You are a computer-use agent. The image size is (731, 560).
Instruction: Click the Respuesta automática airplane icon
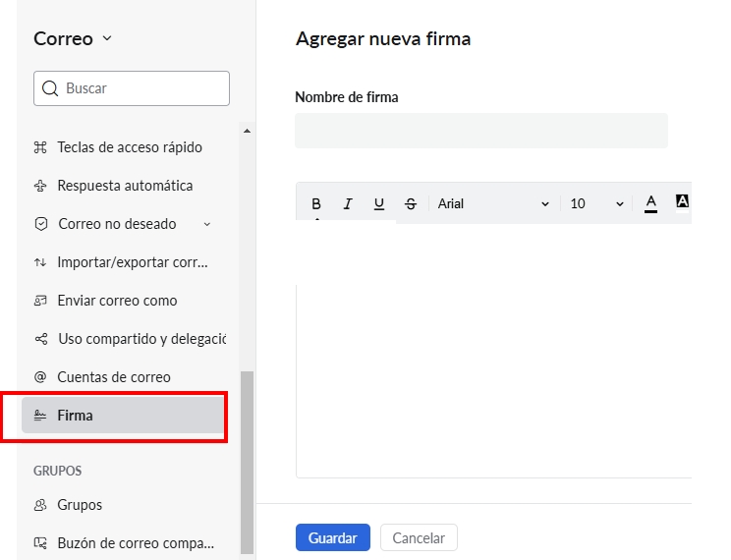(x=40, y=186)
